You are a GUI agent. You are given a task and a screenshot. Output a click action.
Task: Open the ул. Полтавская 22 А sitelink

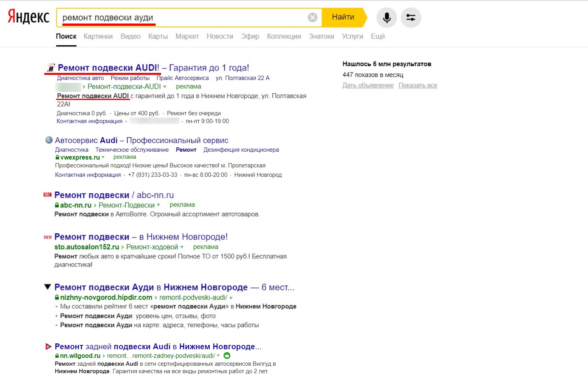point(243,78)
